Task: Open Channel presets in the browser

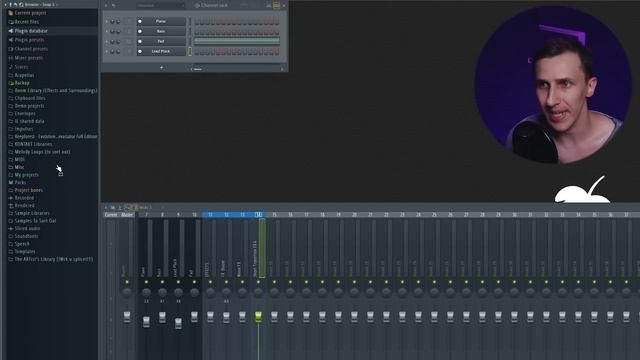Action: [x=31, y=49]
